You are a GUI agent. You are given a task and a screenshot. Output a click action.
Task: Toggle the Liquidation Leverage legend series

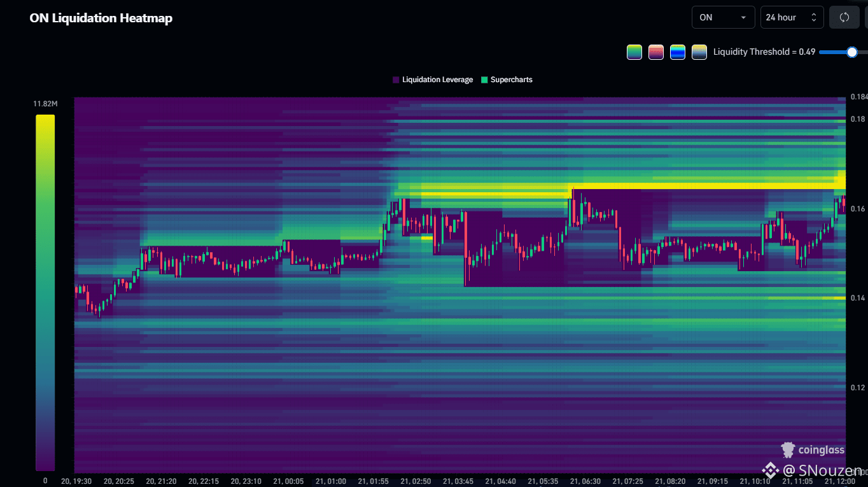[x=433, y=80]
